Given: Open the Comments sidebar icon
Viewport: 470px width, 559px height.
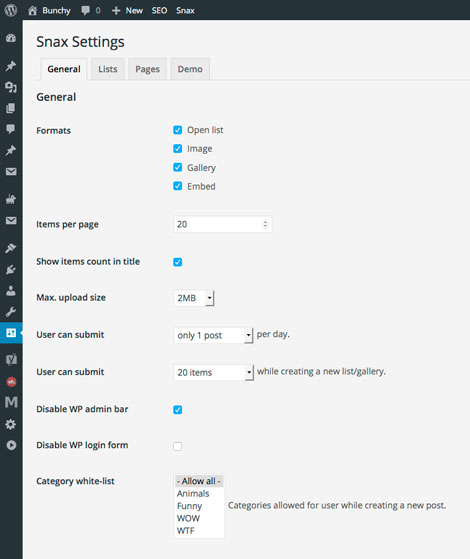Looking at the screenshot, I should pyautogui.click(x=11, y=129).
